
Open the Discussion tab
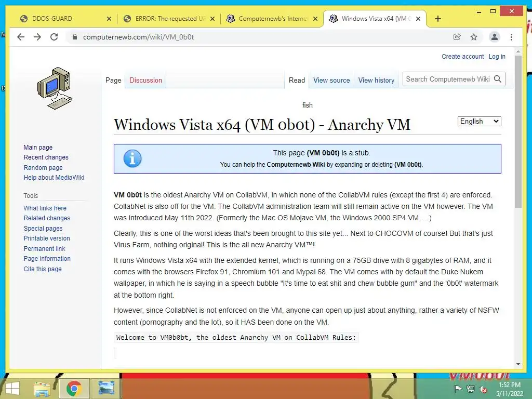145,81
